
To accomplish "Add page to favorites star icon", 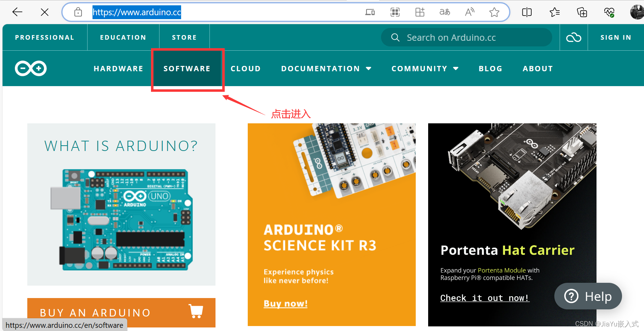I will coord(494,12).
